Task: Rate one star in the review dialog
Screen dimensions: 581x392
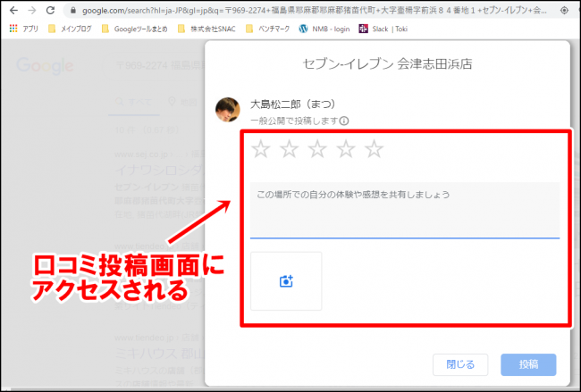Action: click(x=261, y=149)
